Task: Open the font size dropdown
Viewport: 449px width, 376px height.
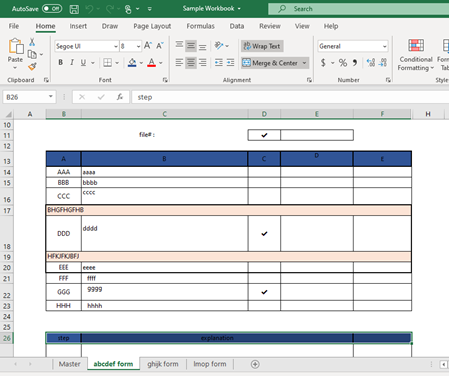Action: (138, 46)
